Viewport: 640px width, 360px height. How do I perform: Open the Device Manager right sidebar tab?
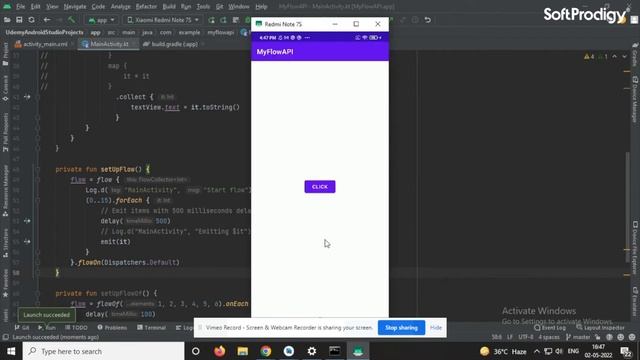[635, 99]
